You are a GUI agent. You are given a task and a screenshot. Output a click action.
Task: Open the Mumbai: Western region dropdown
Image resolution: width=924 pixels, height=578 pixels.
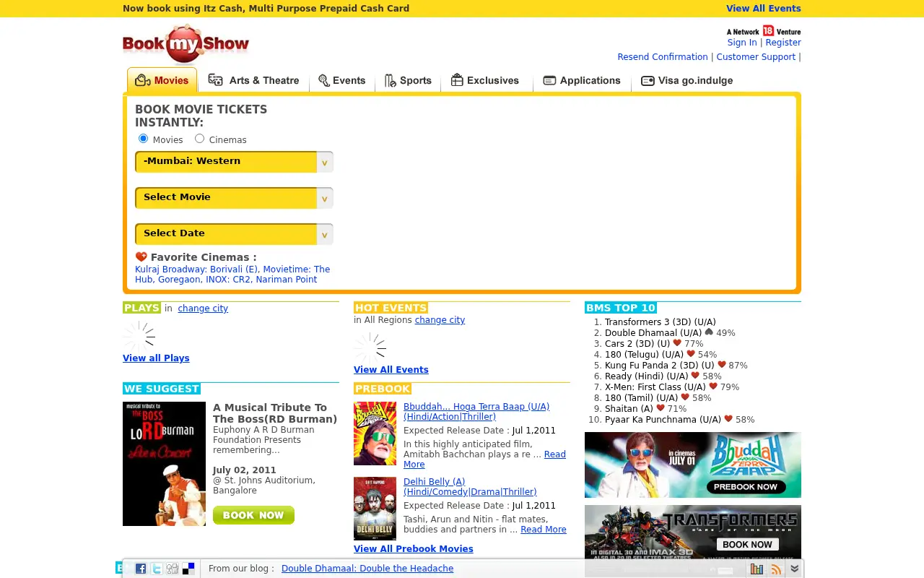point(234,162)
